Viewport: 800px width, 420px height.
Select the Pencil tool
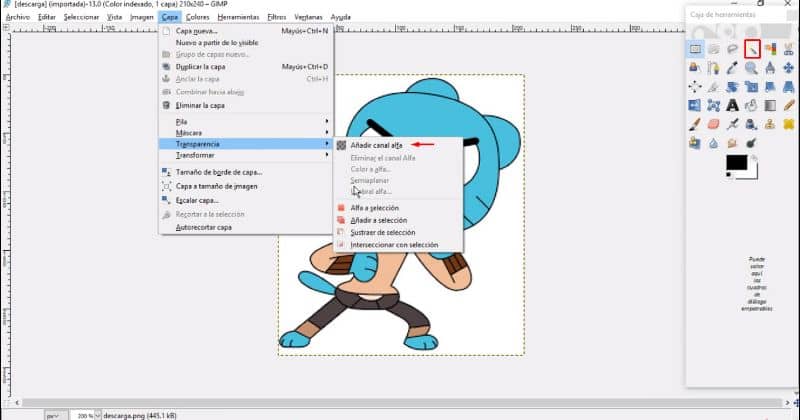pos(789,105)
